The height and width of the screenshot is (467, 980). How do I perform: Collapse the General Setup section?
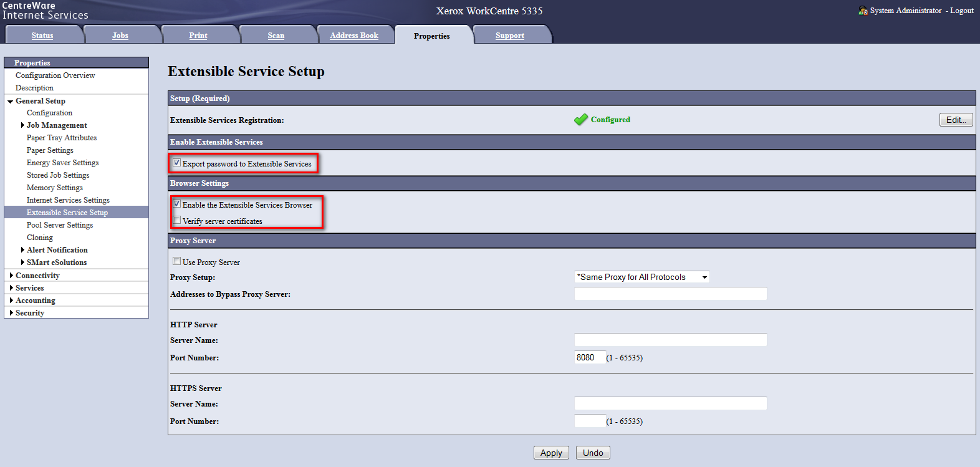tap(11, 101)
